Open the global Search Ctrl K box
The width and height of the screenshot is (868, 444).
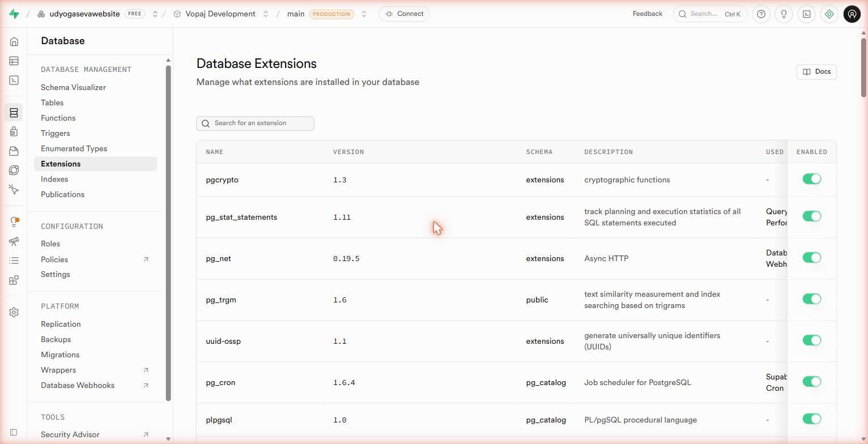point(710,14)
